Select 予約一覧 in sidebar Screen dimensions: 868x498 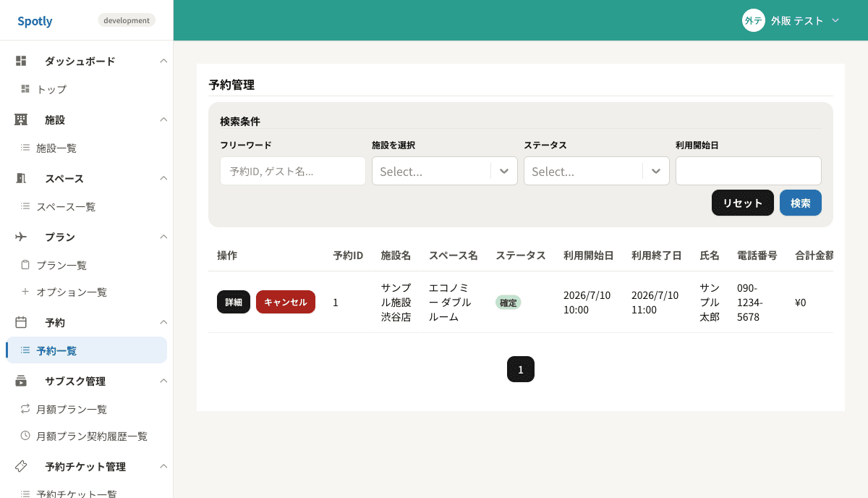(87, 350)
